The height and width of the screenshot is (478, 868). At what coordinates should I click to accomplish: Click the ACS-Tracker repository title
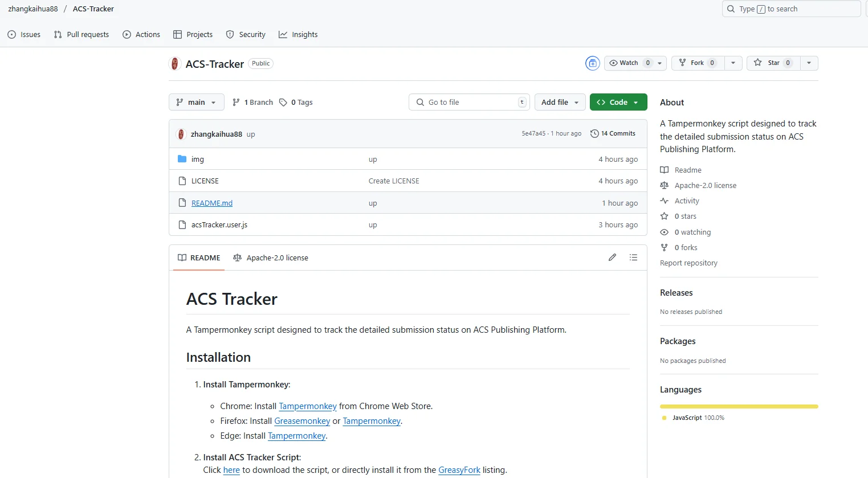[215, 64]
